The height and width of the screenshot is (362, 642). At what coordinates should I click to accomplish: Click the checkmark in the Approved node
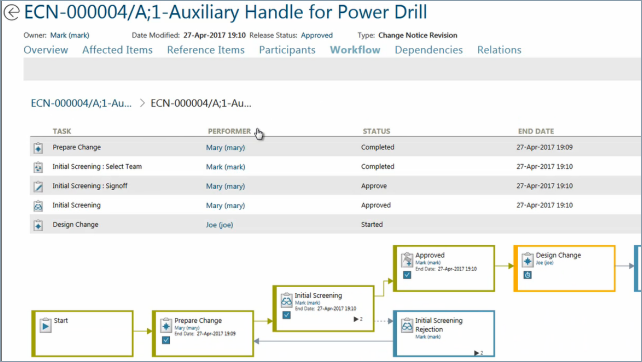[x=407, y=275]
